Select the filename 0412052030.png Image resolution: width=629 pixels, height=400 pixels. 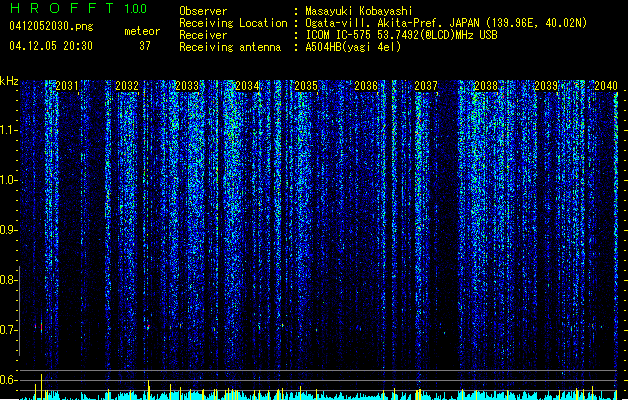point(51,26)
